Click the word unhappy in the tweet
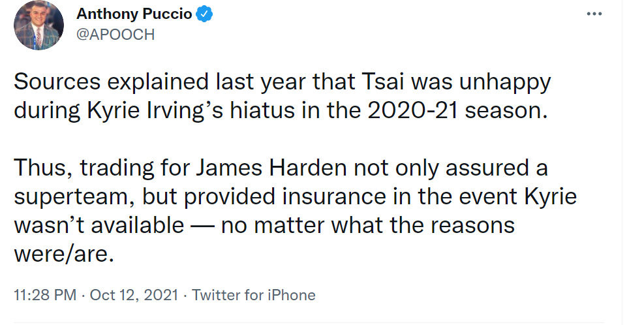644x325 pixels. coord(505,82)
